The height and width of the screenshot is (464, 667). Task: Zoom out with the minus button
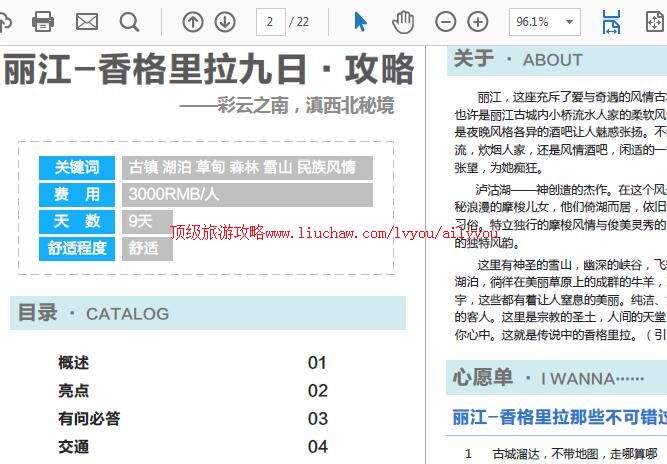click(x=446, y=22)
